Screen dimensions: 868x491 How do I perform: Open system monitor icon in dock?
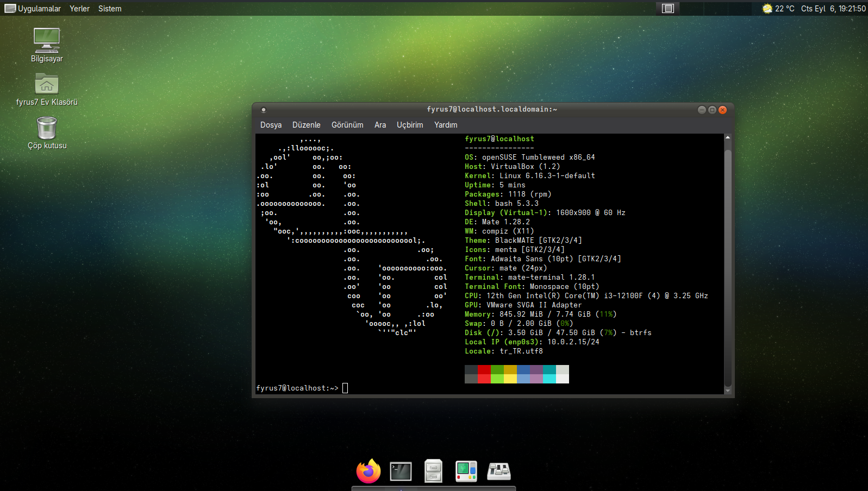(466, 471)
